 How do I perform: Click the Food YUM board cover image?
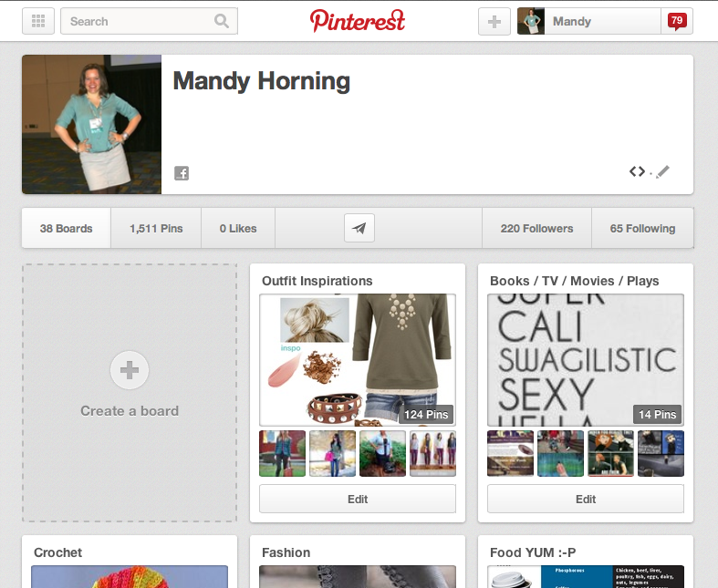click(x=586, y=576)
